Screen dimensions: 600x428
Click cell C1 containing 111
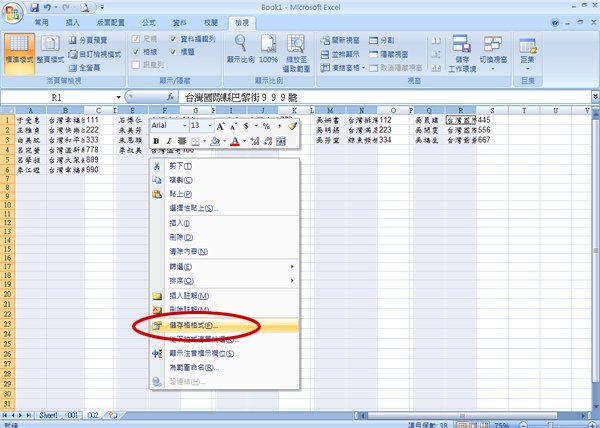(99, 120)
